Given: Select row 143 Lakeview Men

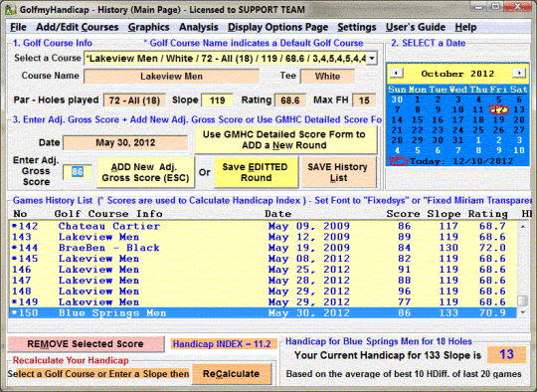Looking at the screenshot, I should click(x=263, y=237).
